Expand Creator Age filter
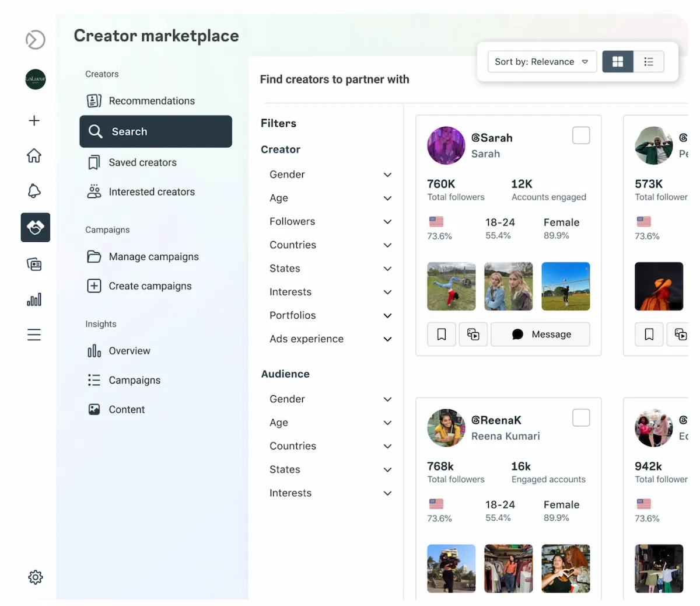 click(330, 198)
